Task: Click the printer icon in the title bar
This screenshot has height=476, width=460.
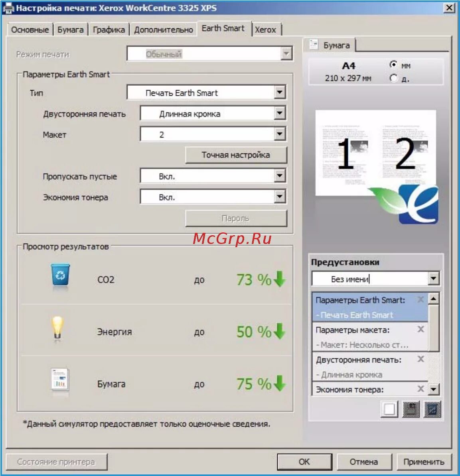Action: coord(8,8)
